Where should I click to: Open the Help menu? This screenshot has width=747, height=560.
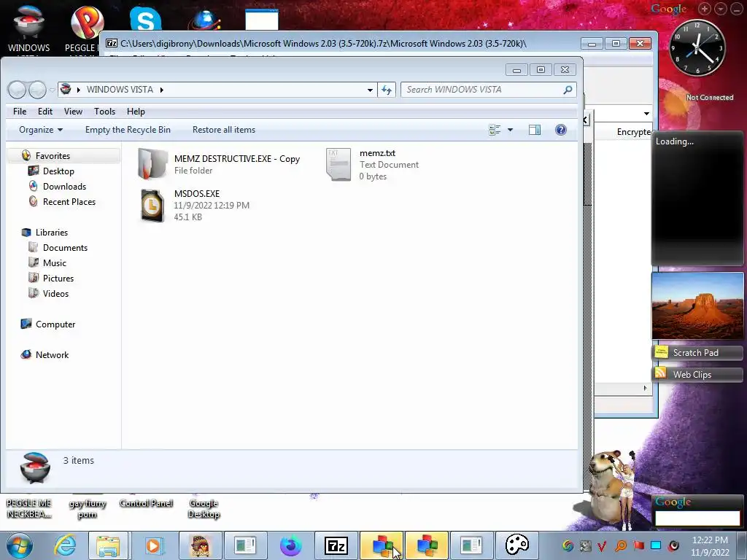(x=136, y=112)
